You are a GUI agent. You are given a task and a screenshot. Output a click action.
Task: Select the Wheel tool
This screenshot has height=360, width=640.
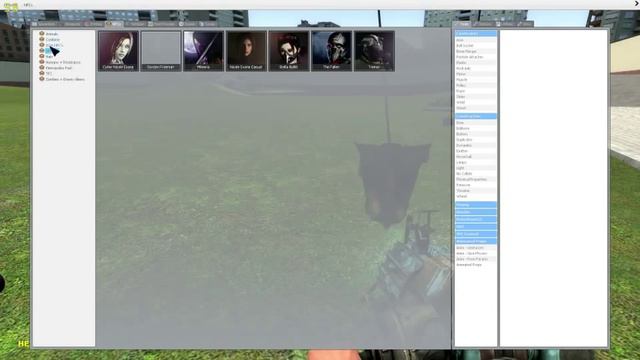pos(476,196)
